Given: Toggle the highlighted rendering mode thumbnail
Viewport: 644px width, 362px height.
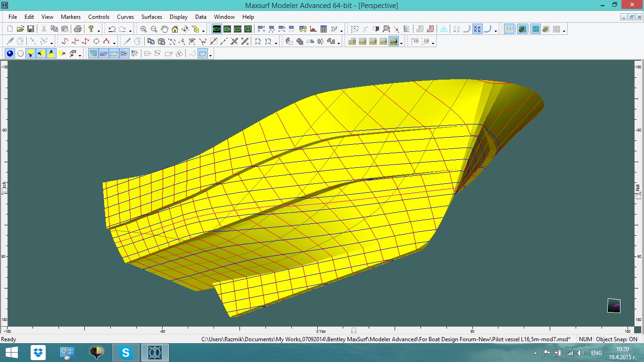Looking at the screenshot, I should pyautogui.click(x=394, y=41).
